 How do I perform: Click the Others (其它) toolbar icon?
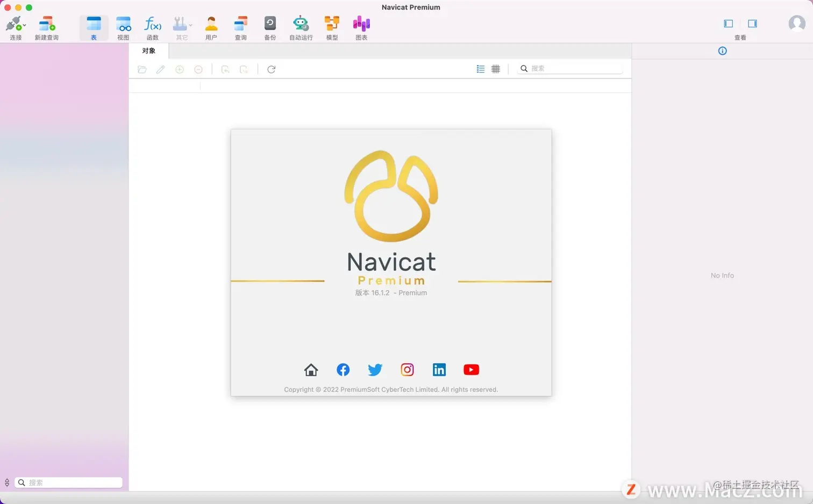pos(180,24)
